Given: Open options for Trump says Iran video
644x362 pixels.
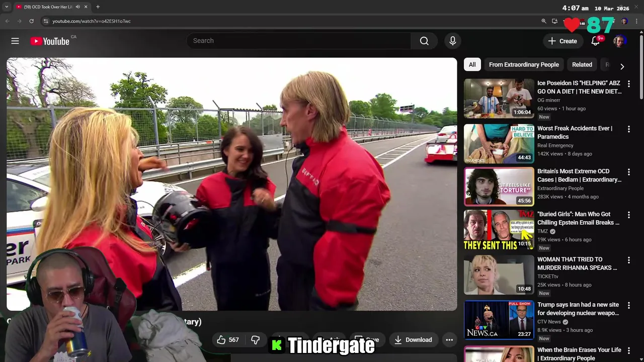Looking at the screenshot, I should pos(628,305).
